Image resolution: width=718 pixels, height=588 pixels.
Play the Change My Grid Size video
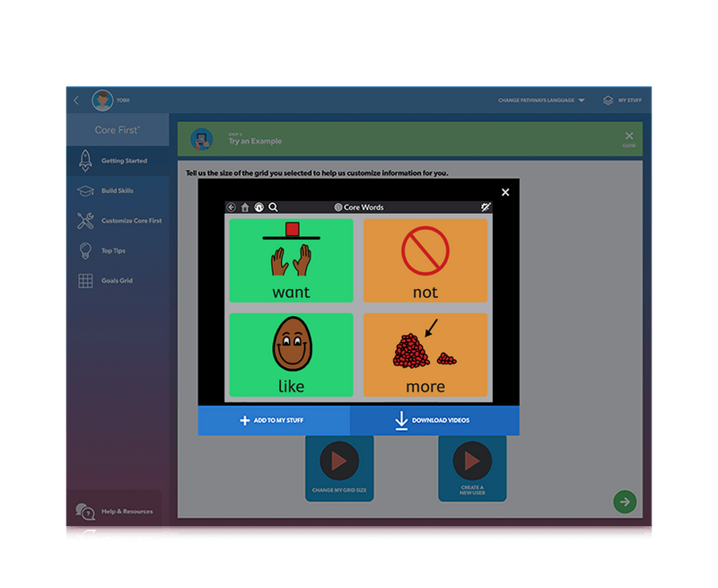click(x=339, y=462)
